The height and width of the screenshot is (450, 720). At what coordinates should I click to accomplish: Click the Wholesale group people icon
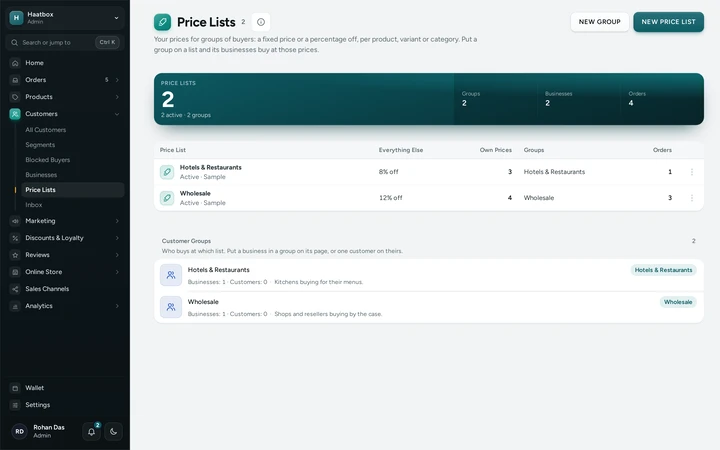pos(171,307)
